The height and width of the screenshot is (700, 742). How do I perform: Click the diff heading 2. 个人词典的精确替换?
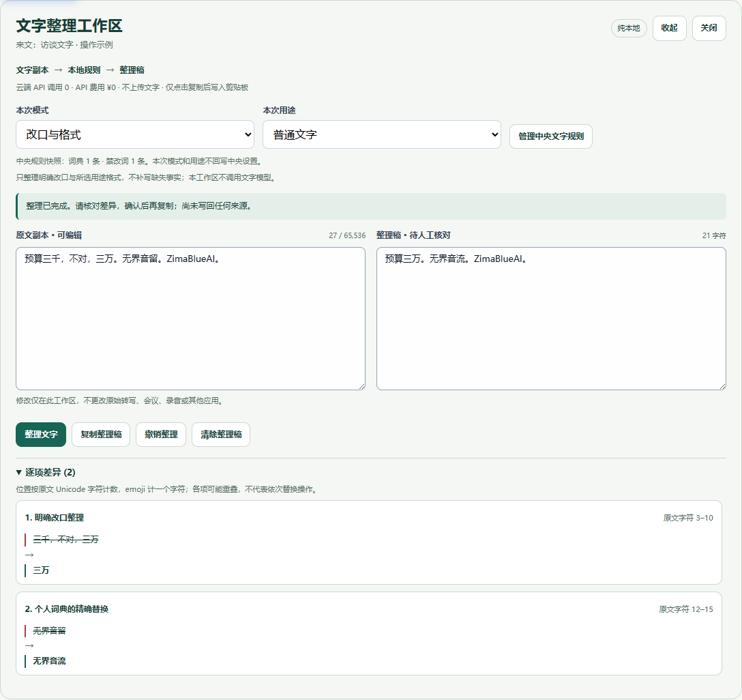[x=67, y=609]
